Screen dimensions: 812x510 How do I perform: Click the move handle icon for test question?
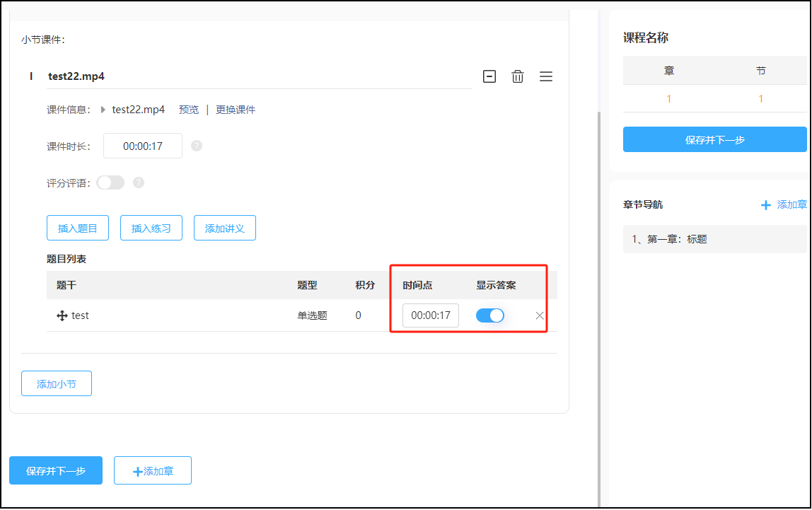[62, 316]
